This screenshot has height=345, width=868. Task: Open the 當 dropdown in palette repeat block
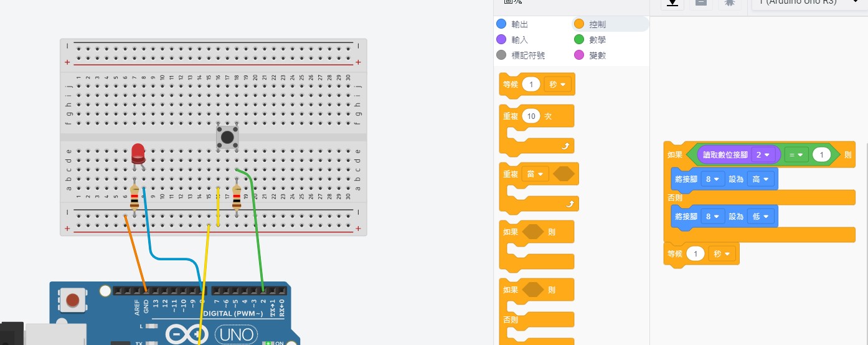click(x=536, y=174)
